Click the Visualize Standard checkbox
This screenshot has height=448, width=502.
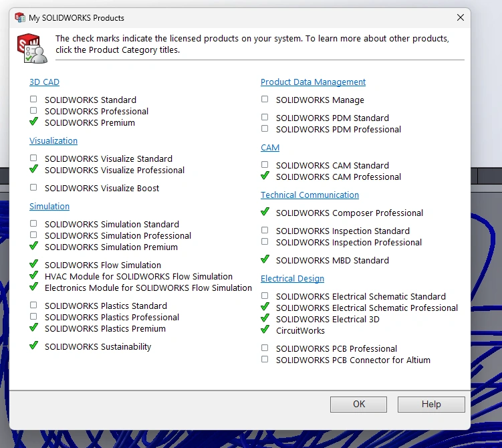(x=33, y=158)
